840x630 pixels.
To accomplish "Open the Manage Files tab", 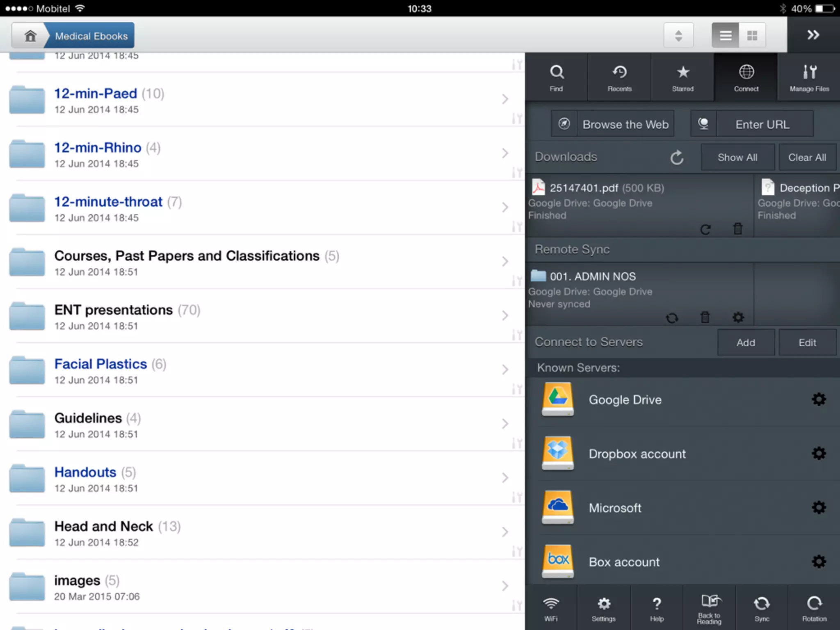I will click(x=809, y=77).
